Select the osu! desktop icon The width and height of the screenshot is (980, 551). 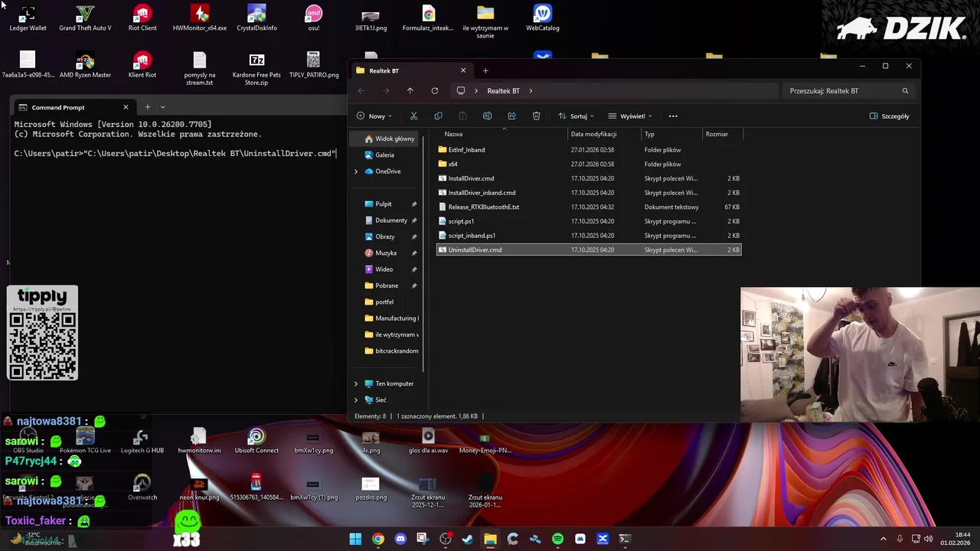point(314,18)
